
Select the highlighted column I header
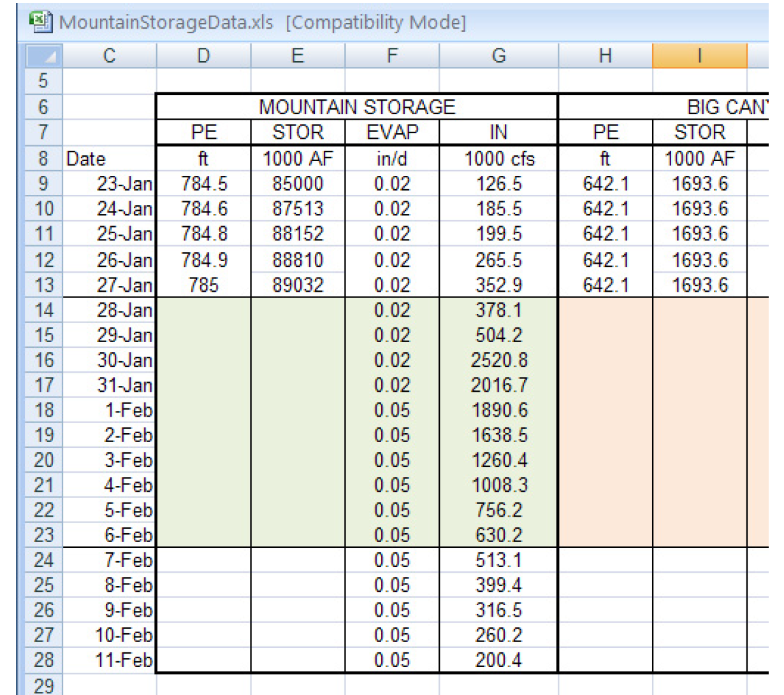pyautogui.click(x=699, y=56)
